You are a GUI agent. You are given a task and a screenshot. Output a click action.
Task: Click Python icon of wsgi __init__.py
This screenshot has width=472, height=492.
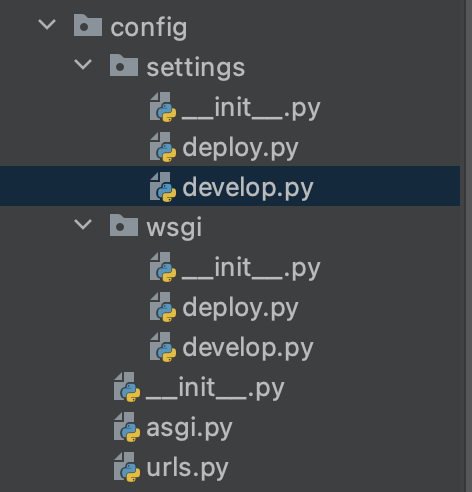click(x=163, y=267)
